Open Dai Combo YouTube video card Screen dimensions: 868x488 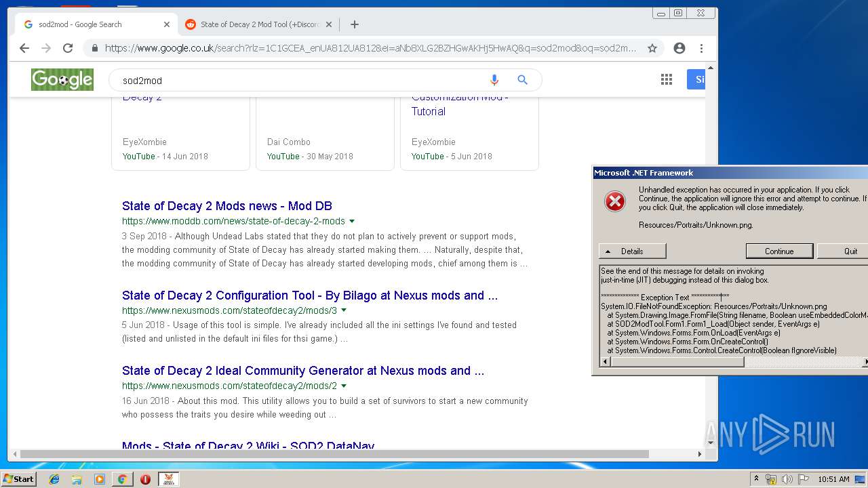[325, 133]
